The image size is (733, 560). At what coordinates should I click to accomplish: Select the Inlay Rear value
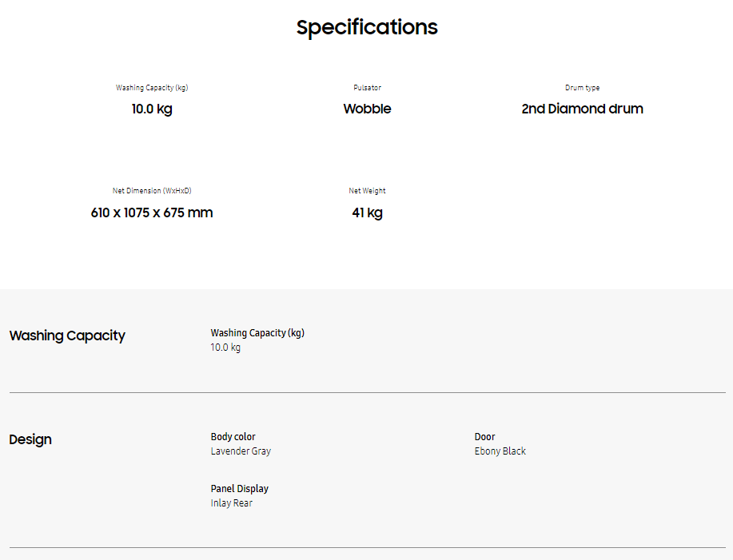tap(231, 503)
